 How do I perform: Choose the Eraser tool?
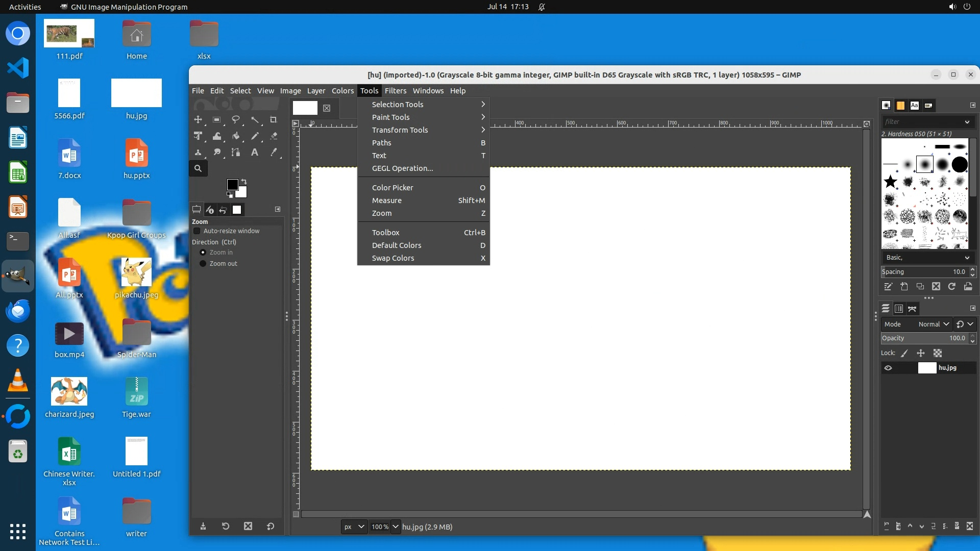[x=274, y=136]
